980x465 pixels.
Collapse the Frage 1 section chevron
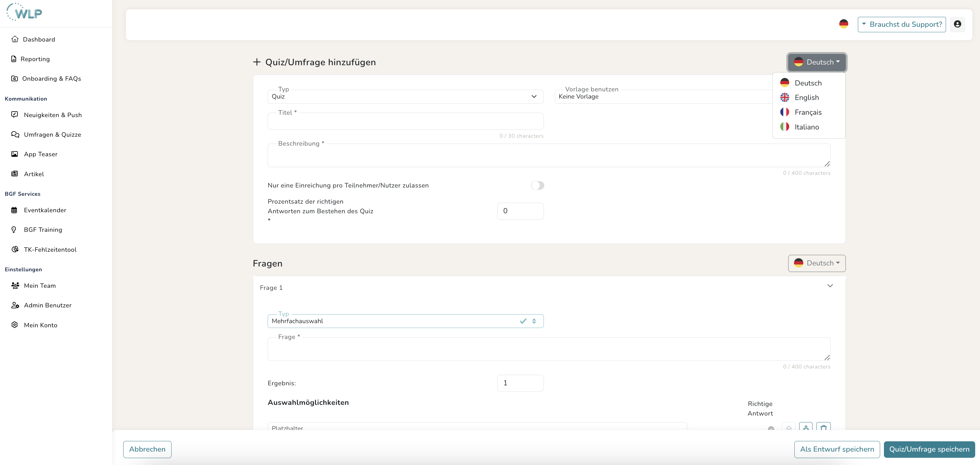[830, 286]
